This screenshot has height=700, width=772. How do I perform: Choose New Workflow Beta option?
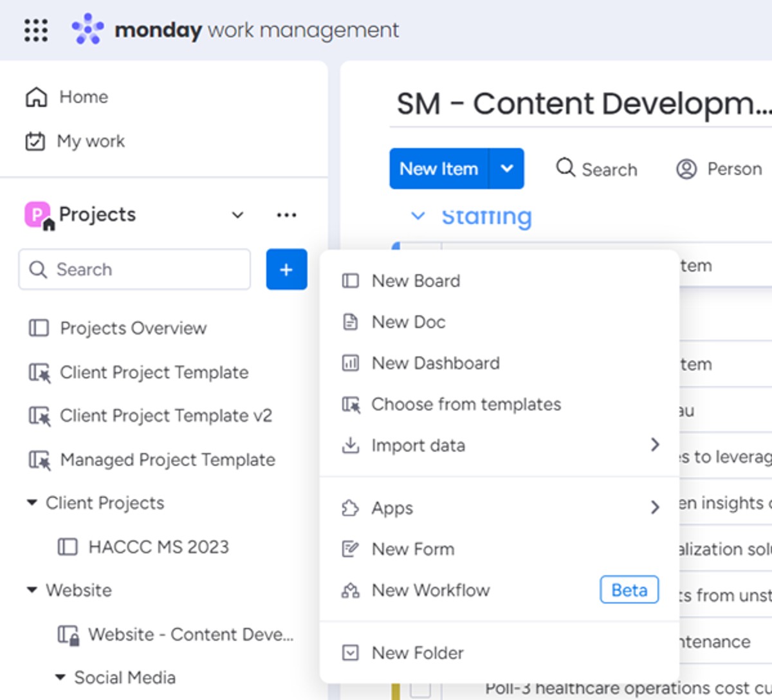(499, 590)
